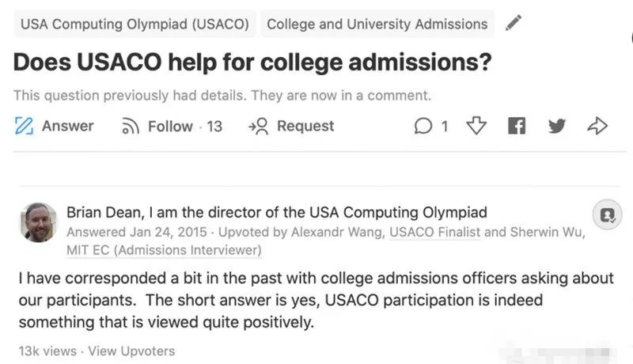Click the pencil edit topics icon
The width and height of the screenshot is (633, 364).
(514, 23)
